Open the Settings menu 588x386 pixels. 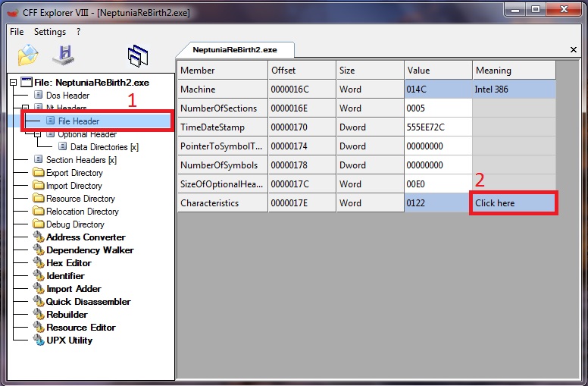[x=50, y=32]
